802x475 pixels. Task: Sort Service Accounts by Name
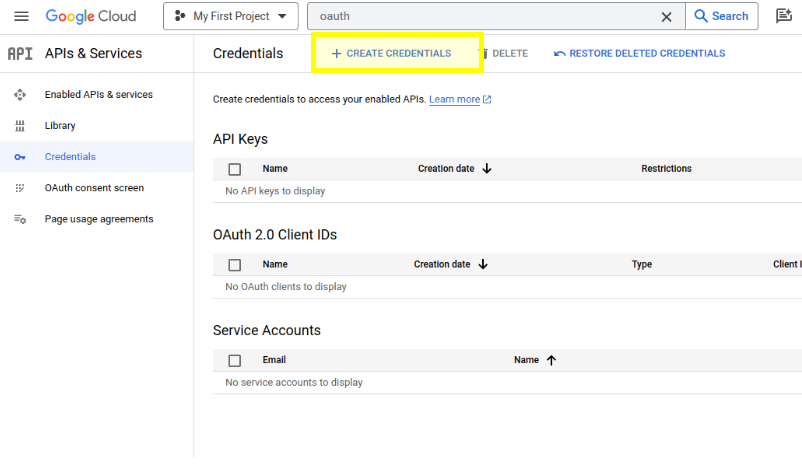click(526, 360)
